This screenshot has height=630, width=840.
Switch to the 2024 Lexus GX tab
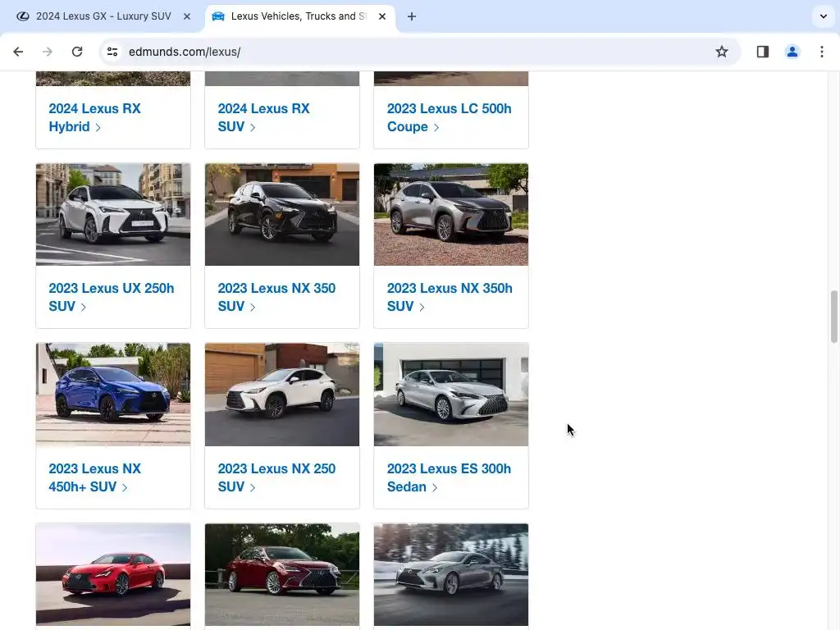coord(103,16)
